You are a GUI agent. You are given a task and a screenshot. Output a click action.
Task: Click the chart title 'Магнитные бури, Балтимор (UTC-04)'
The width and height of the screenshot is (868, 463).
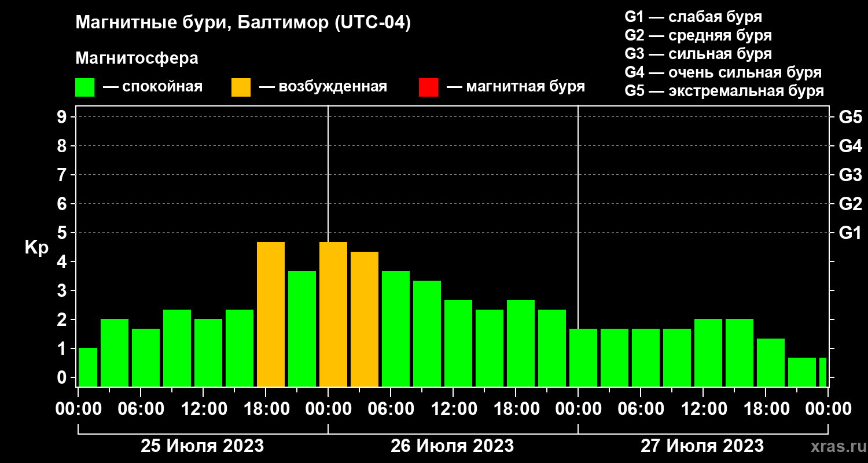(x=243, y=23)
